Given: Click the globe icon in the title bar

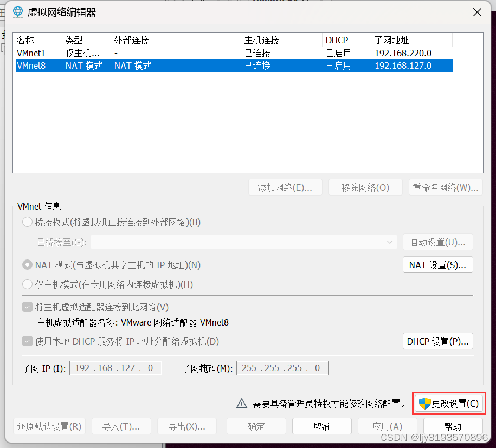Looking at the screenshot, I should point(18,12).
